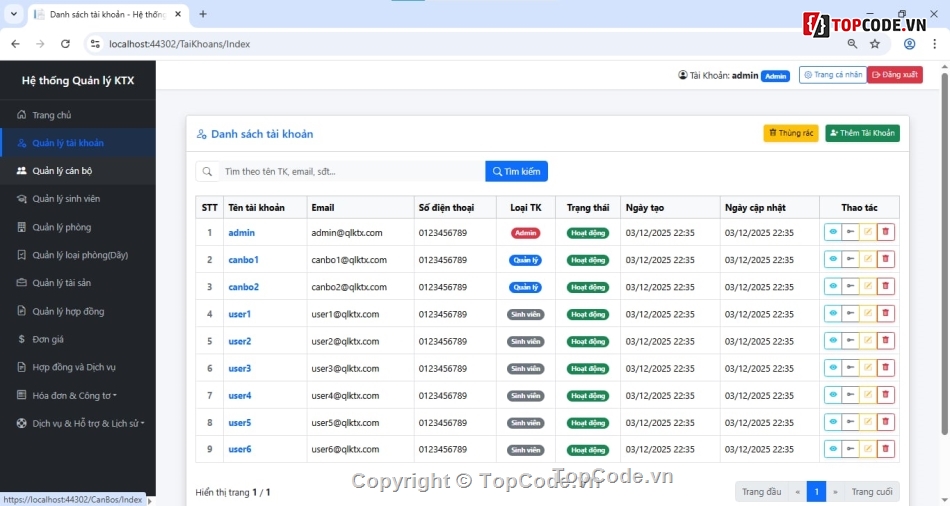Go to Quản lý phòng in the sidebar
Screen dimensions: 950x506
pyautogui.click(x=61, y=227)
